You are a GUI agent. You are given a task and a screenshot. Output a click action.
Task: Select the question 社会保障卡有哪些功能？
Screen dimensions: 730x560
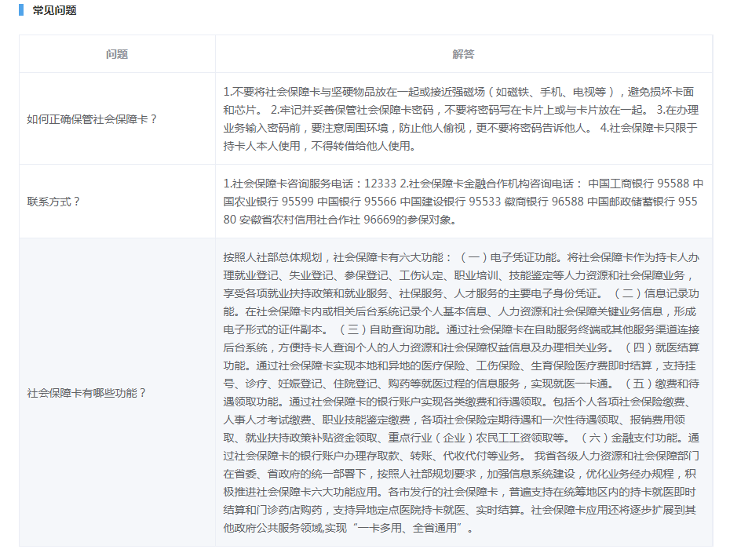87,393
